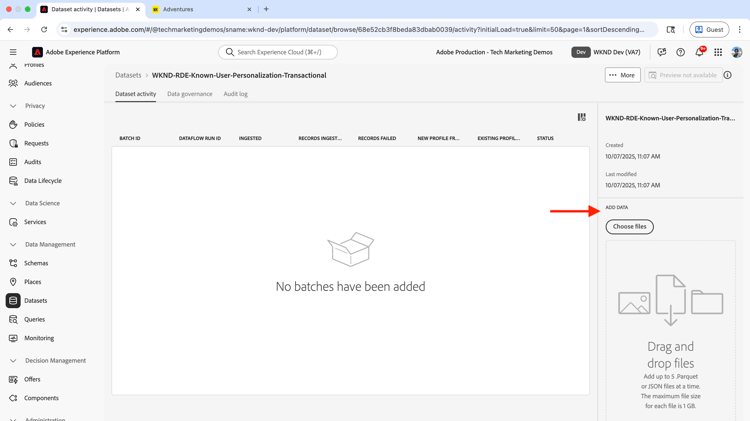The height and width of the screenshot is (421, 750).
Task: Go back in browser history
Action: click(x=11, y=30)
